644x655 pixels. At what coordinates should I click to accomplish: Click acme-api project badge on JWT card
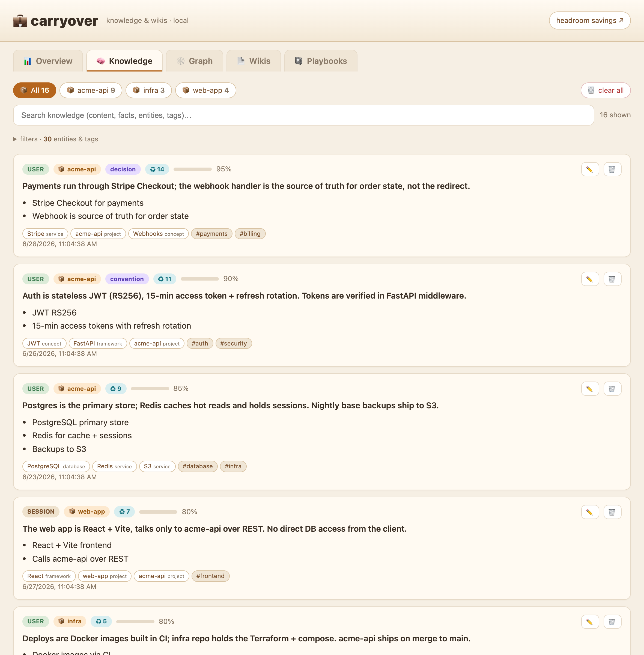pos(77,279)
